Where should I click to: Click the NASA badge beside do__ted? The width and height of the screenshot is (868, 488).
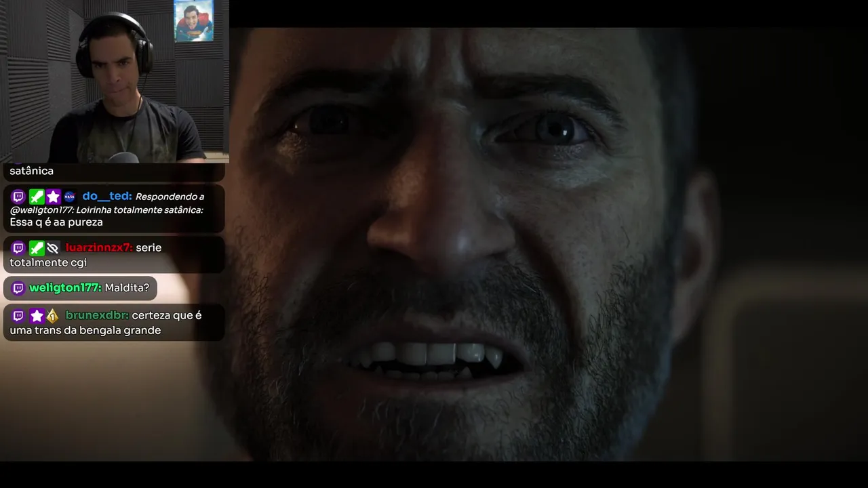[x=69, y=197]
